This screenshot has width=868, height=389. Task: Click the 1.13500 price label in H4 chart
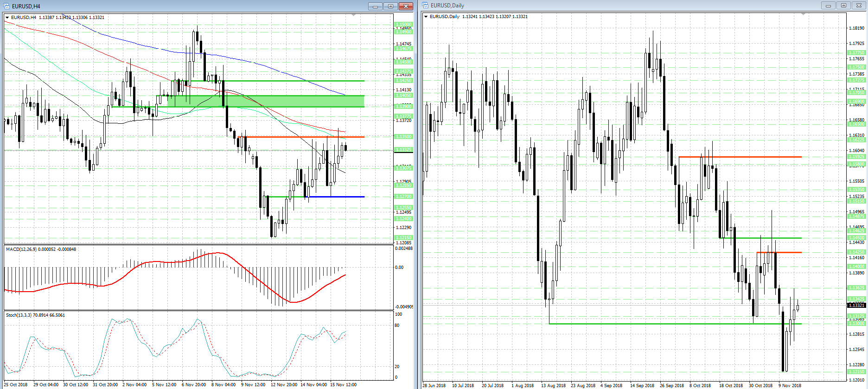403,137
